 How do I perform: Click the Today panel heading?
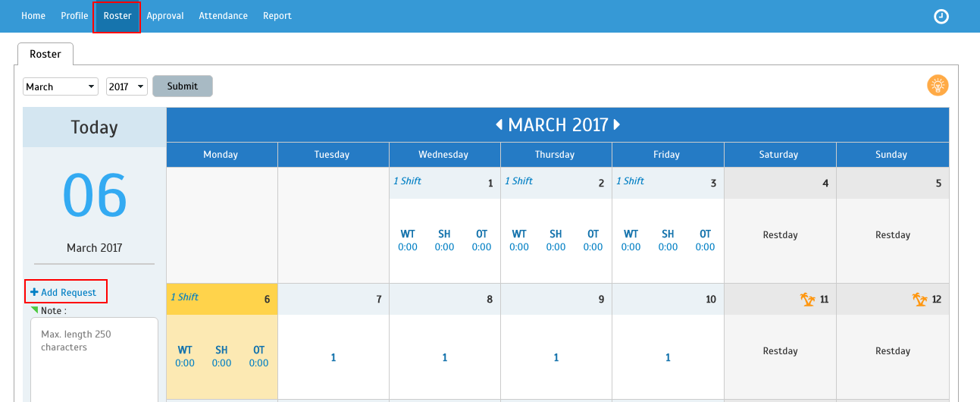(x=95, y=127)
